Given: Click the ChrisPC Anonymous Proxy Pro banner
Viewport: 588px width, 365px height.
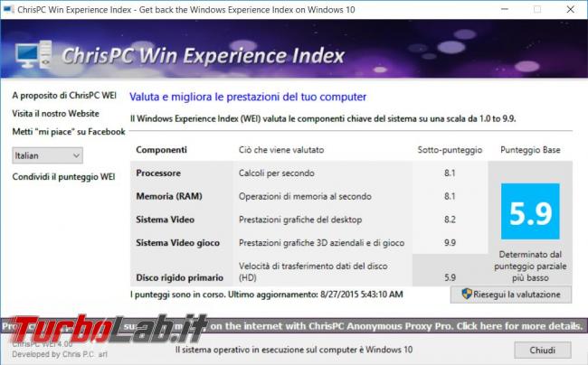Looking at the screenshot, I should click(294, 326).
